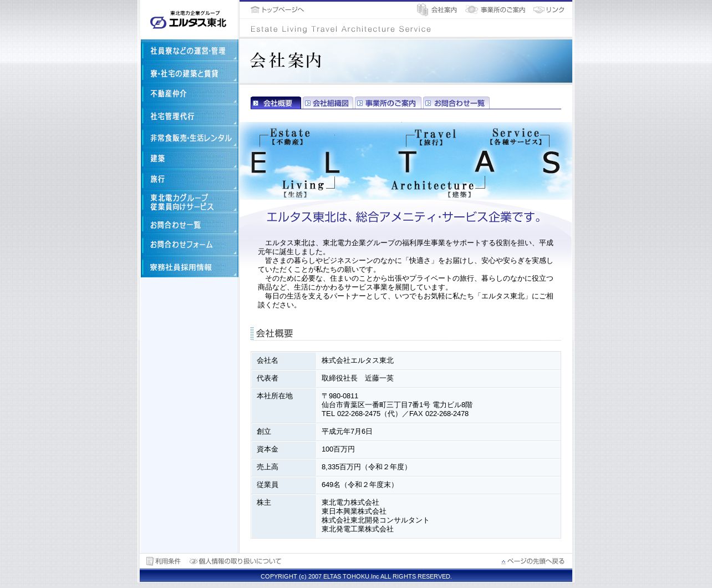Click the copyright ELTAS TOHOKU text
Viewport: 712px width, 588px height.
(x=356, y=576)
